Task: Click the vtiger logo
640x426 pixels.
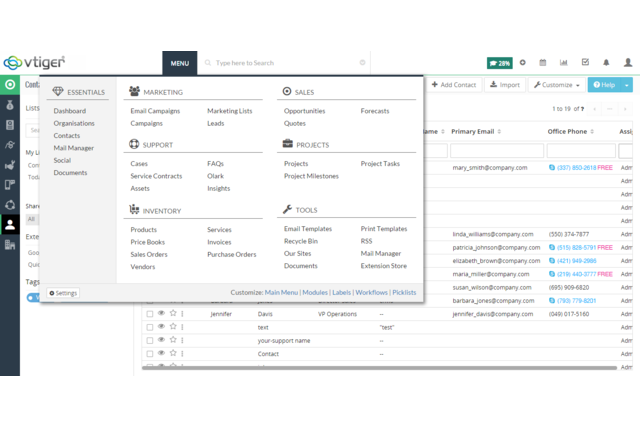Action: click(33, 62)
